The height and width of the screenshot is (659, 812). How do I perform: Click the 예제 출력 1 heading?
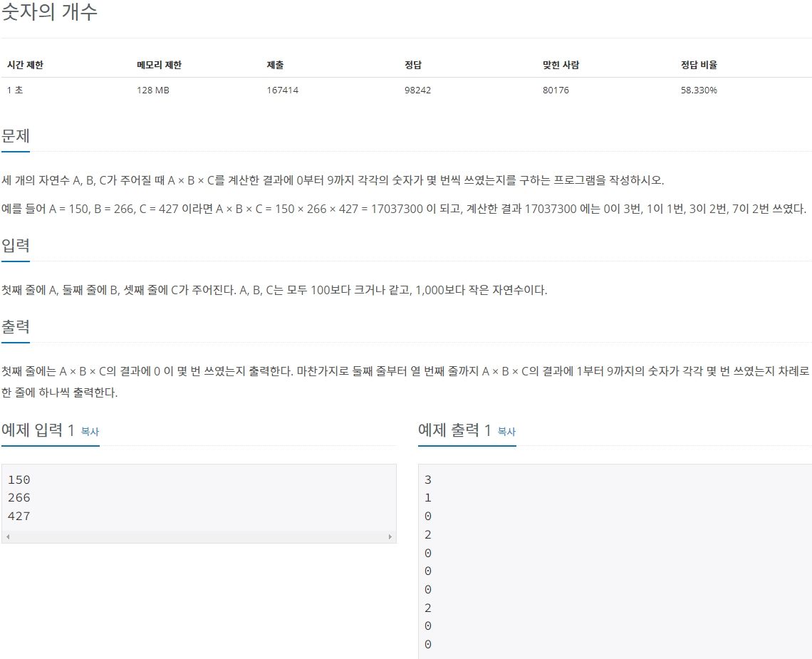click(454, 430)
